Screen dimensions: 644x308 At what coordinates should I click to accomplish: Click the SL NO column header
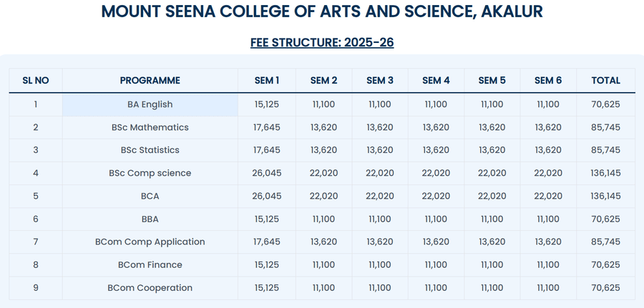tap(36, 81)
